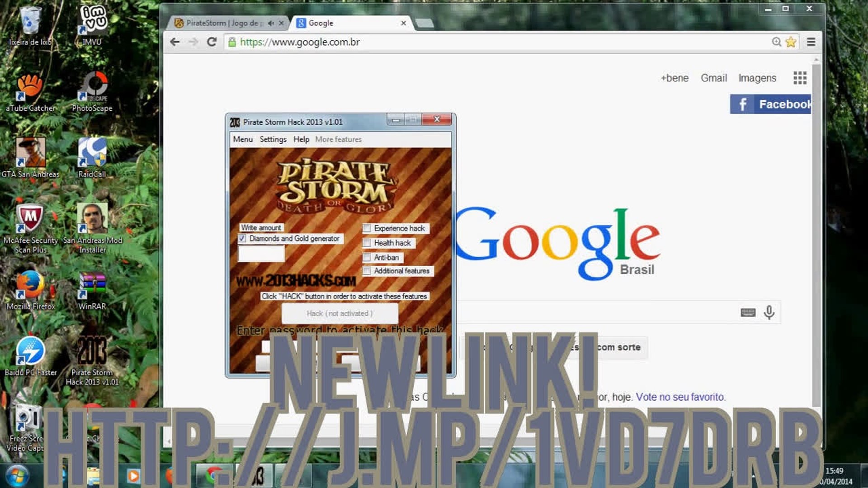Open the Google apps grid icon

coord(800,78)
